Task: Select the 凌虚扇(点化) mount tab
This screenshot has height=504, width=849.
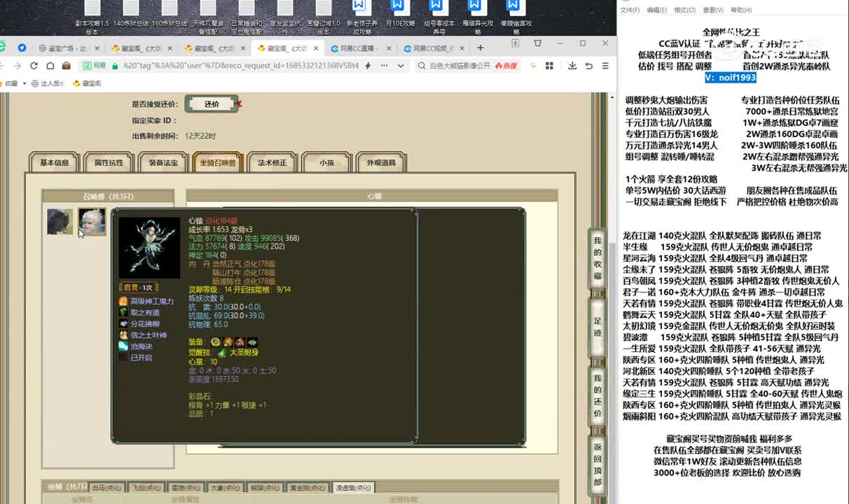Action: [x=354, y=487]
